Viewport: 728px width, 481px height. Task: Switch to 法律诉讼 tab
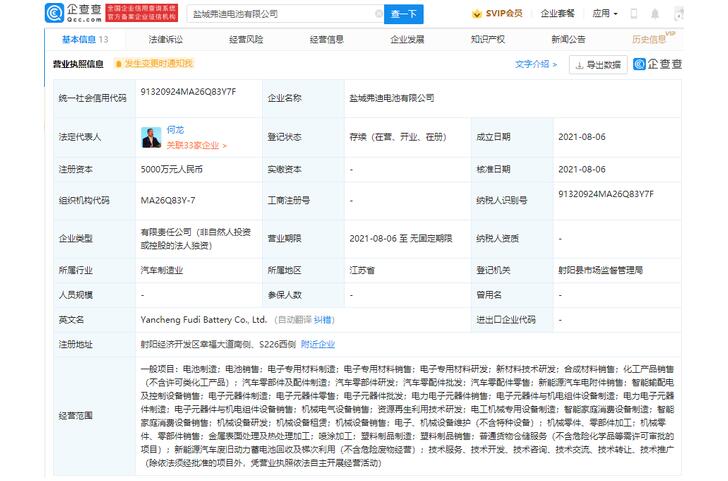tap(165, 39)
